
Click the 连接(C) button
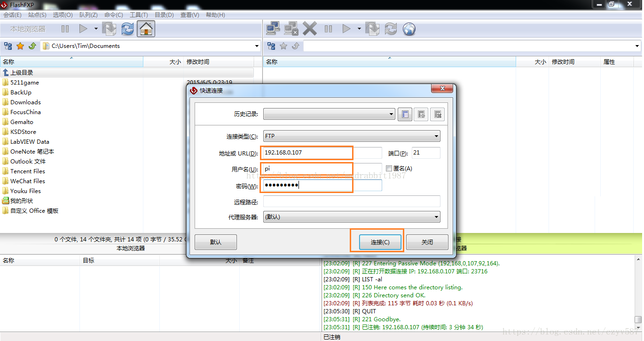(380, 242)
